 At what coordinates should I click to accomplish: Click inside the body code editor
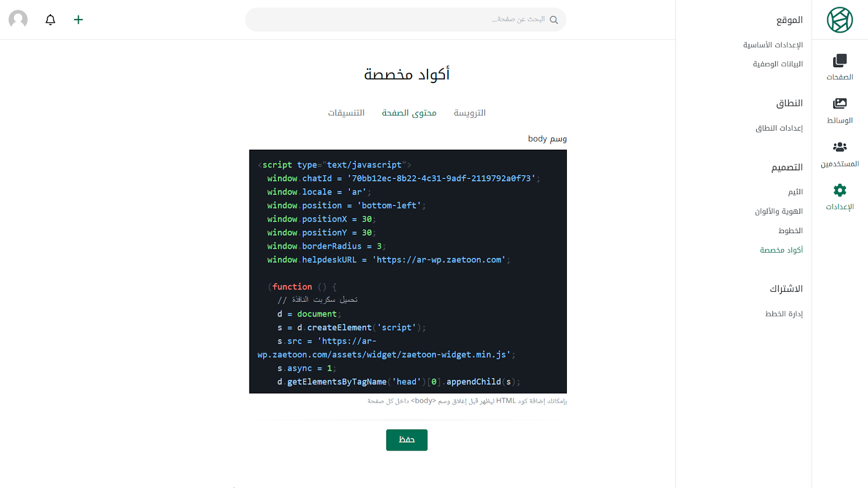coord(408,272)
